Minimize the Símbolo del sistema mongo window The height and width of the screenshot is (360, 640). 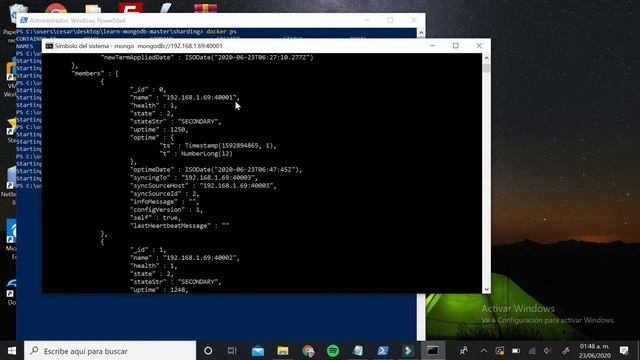coord(433,46)
